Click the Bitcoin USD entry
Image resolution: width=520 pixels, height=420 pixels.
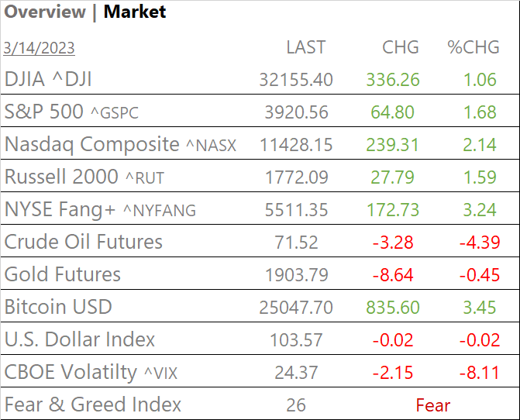58,307
